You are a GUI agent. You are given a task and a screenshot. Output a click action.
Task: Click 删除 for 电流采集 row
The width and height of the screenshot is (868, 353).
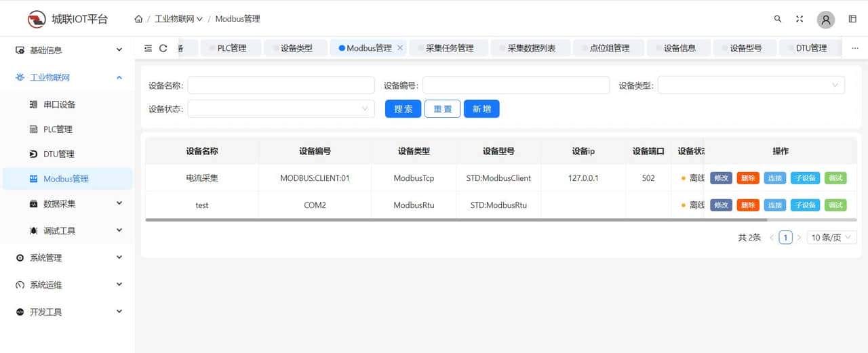pos(748,178)
